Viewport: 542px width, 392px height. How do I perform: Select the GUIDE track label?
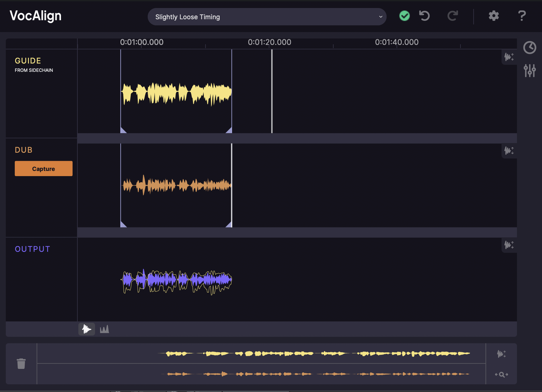point(28,61)
